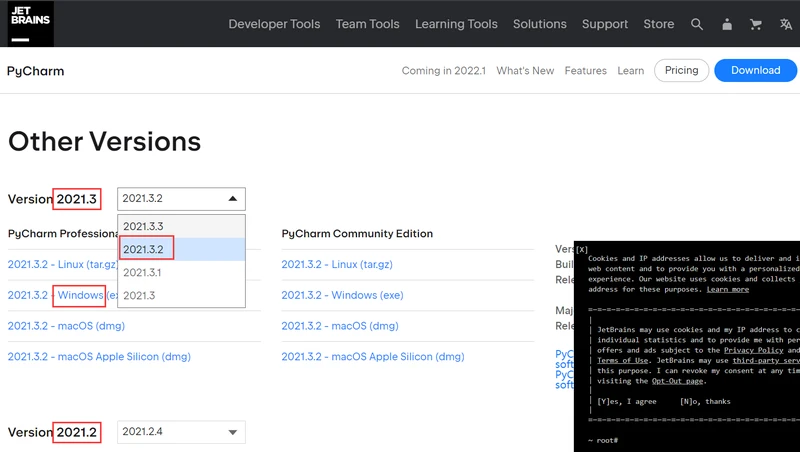Accept cookies with [Y]es, I agree

coord(625,401)
